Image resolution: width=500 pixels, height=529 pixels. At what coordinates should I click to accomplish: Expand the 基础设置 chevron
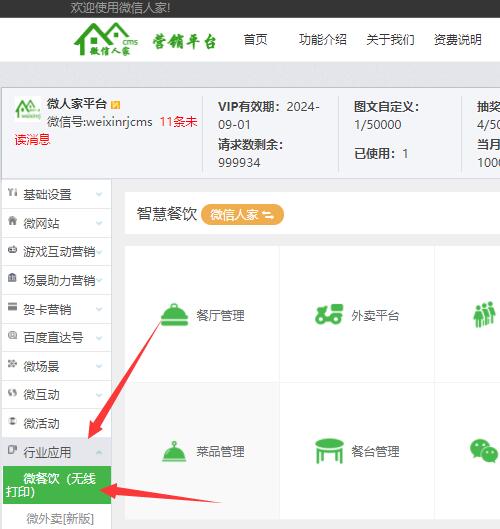tap(99, 194)
